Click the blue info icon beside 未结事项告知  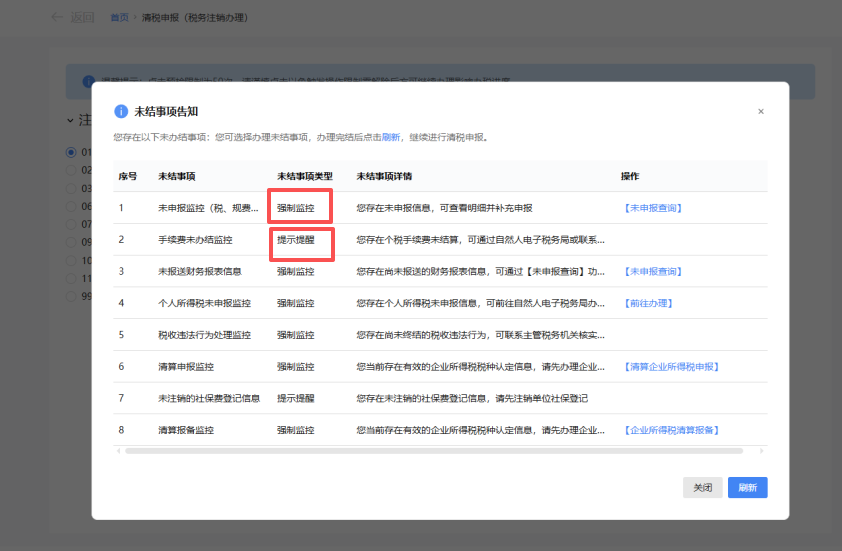pos(121,111)
